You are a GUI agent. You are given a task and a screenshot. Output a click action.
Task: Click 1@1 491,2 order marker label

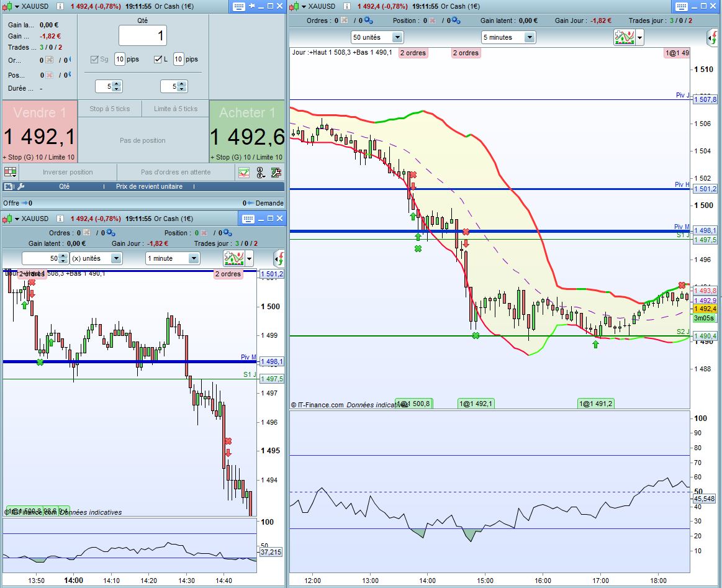tap(596, 404)
